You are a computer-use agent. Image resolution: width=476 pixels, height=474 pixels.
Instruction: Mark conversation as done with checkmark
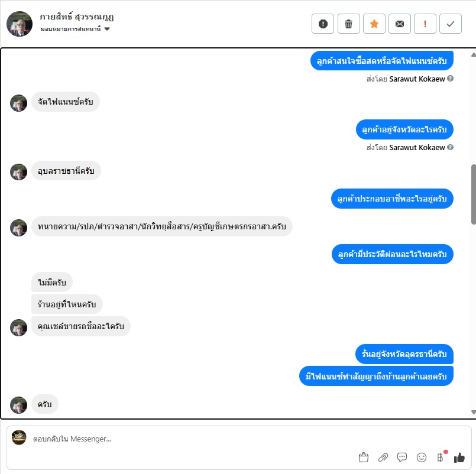451,24
